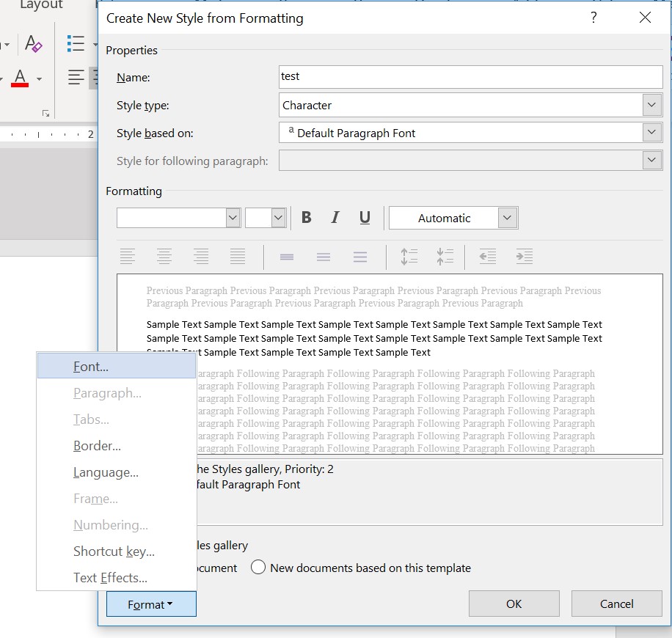This screenshot has height=638, width=672.
Task: Click the Increase Indent icon
Action: 525,257
